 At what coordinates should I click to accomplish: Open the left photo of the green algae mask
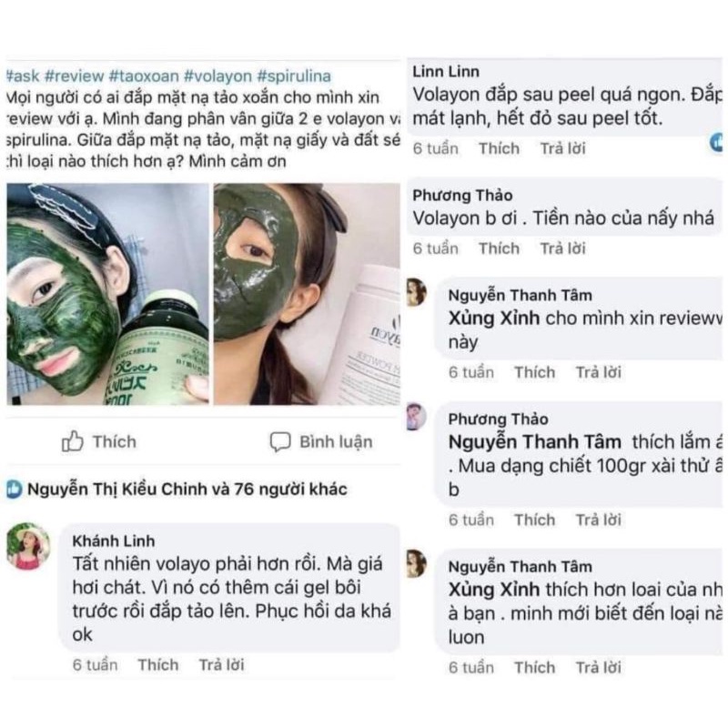coord(106,293)
